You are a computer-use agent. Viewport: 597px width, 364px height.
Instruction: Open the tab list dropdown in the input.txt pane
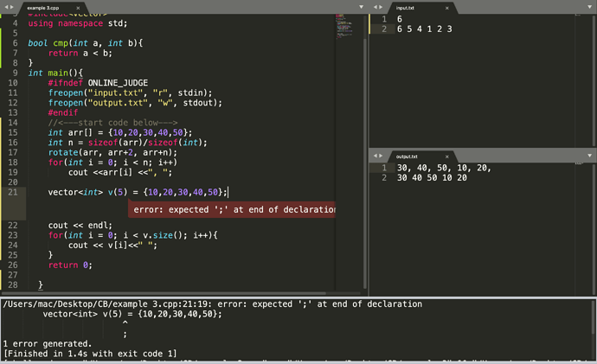coord(589,7)
